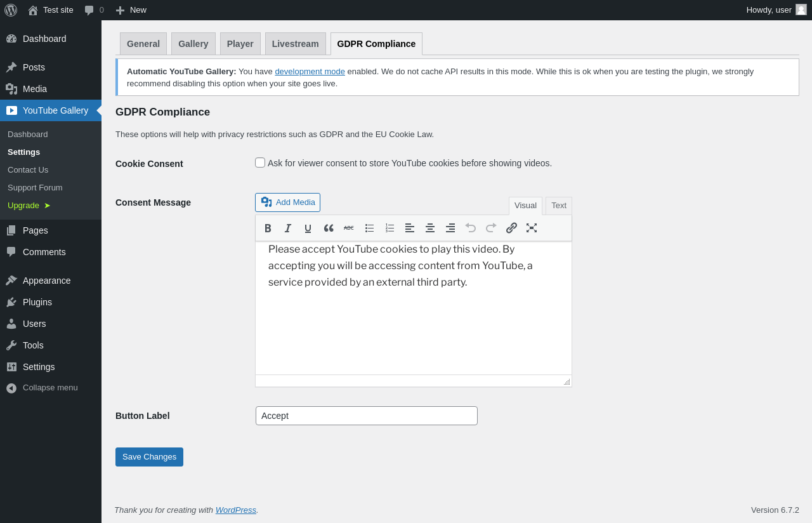Click the Save Changes button
The image size is (812, 523).
point(149,457)
